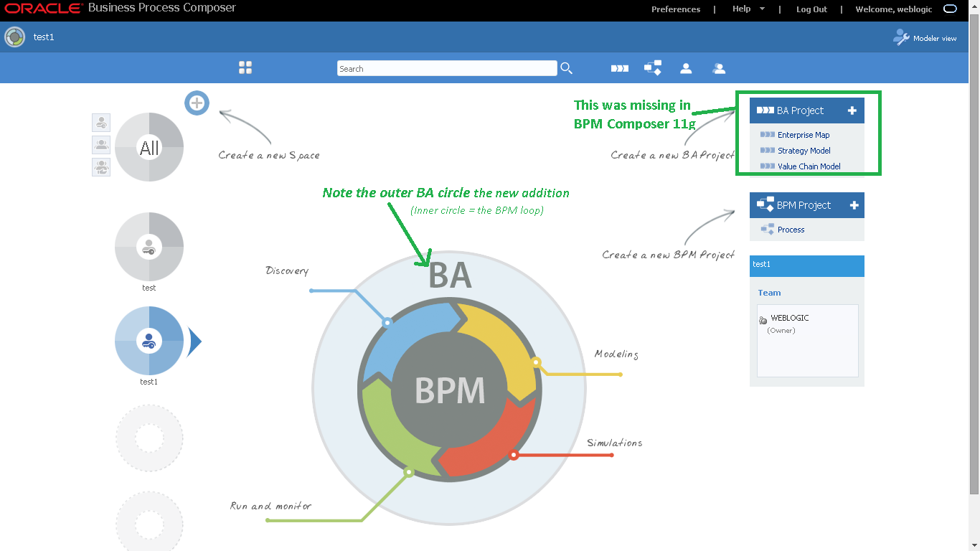
Task: Click the group space filter icon beside All
Action: [x=101, y=145]
